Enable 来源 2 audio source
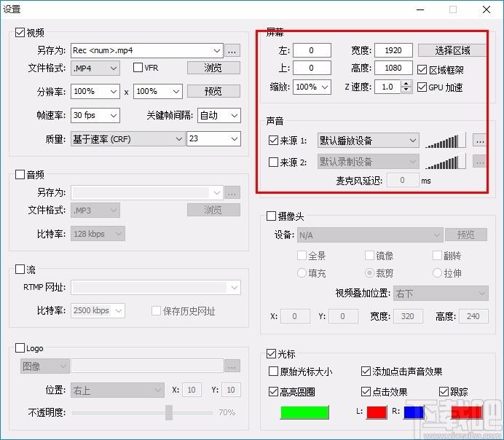The height and width of the screenshot is (440, 504). coord(273,162)
